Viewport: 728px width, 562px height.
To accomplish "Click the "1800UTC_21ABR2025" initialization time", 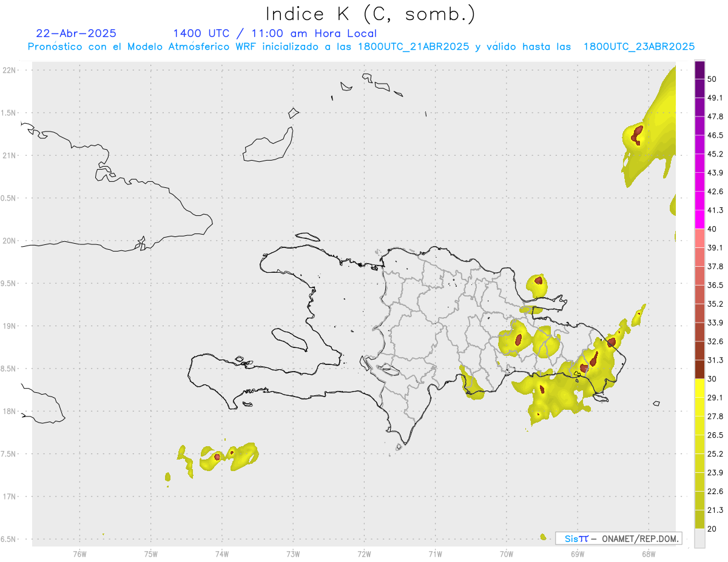I will click(413, 47).
